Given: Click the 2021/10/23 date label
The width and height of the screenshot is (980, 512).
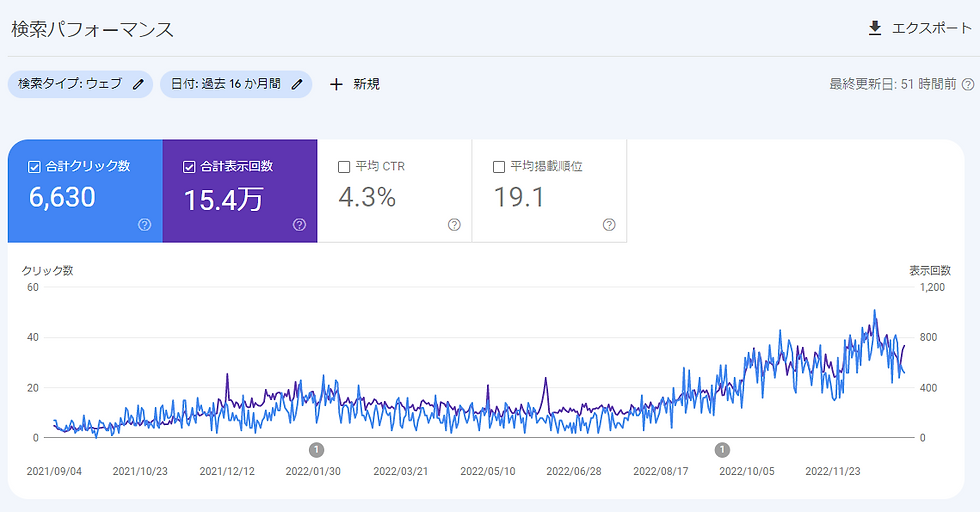Looking at the screenshot, I should click(x=140, y=471).
